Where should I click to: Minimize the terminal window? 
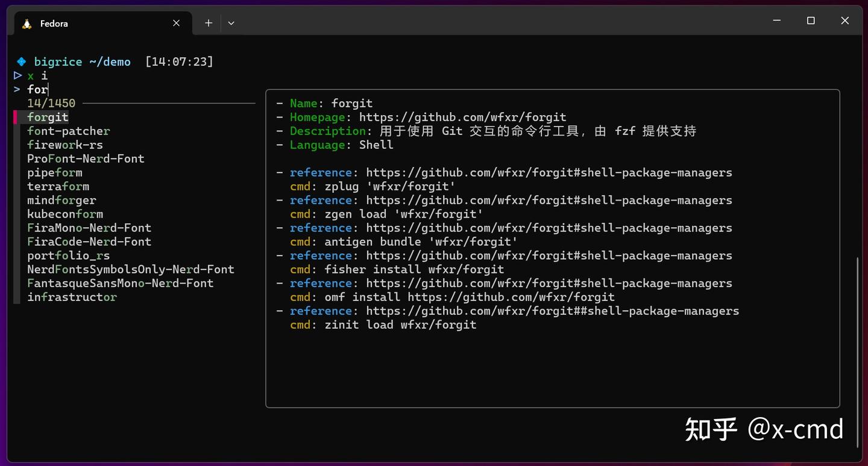pyautogui.click(x=777, y=20)
